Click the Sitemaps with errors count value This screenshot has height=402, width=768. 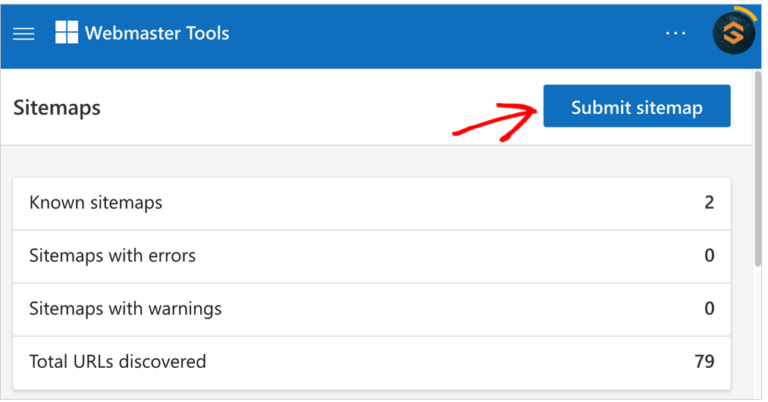pos(709,255)
